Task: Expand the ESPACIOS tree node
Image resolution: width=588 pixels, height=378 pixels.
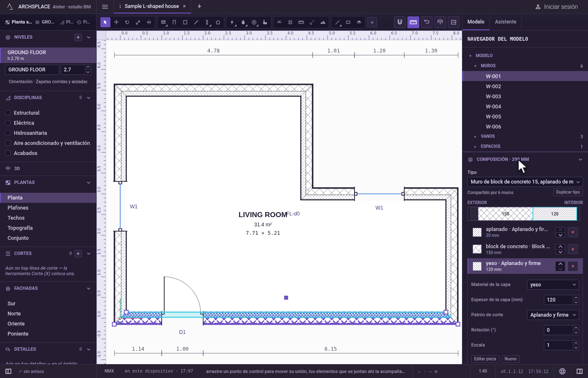Action: pos(475,147)
